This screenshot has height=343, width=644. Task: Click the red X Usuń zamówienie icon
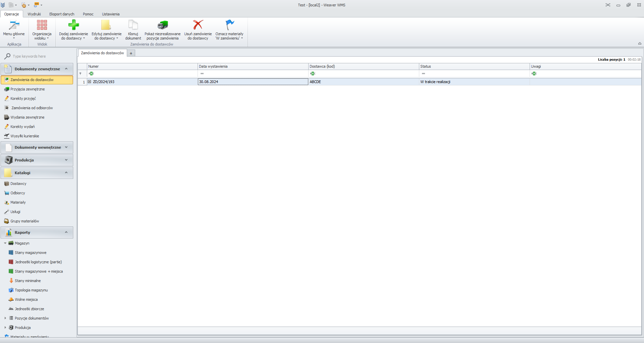(198, 25)
